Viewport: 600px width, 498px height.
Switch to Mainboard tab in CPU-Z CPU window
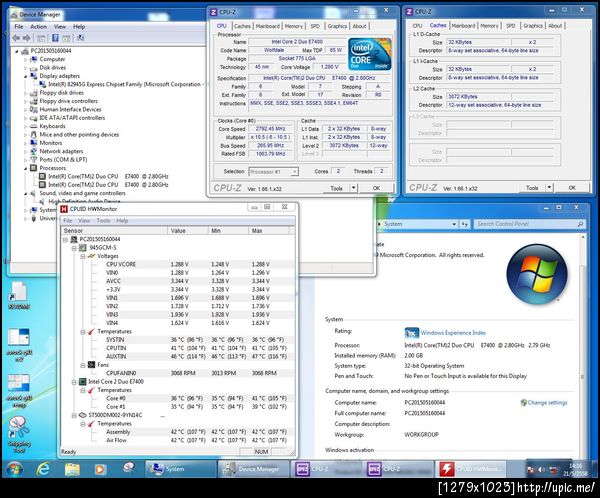pos(267,26)
